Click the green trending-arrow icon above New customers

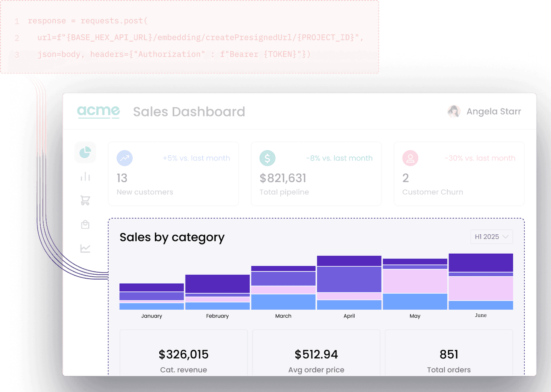coord(124,158)
